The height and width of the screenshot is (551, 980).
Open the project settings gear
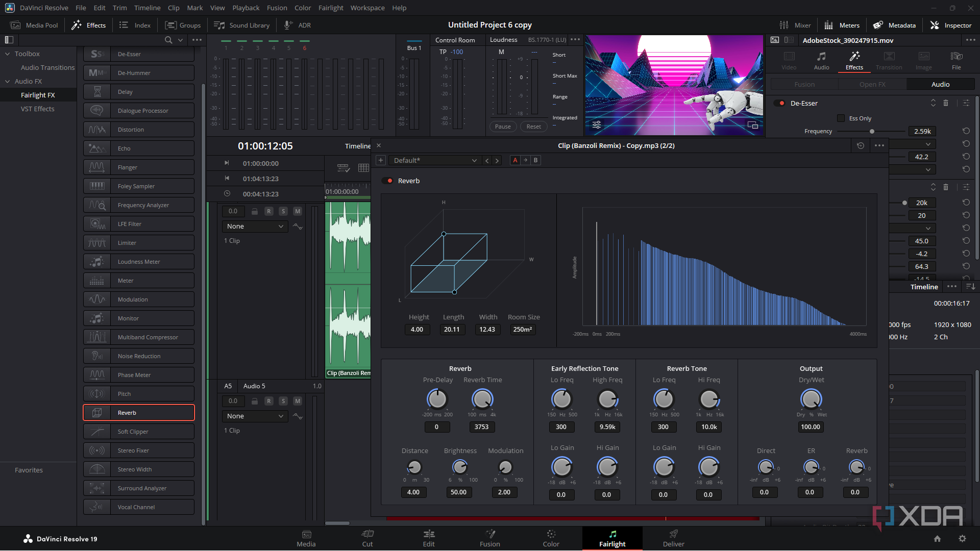(x=962, y=539)
